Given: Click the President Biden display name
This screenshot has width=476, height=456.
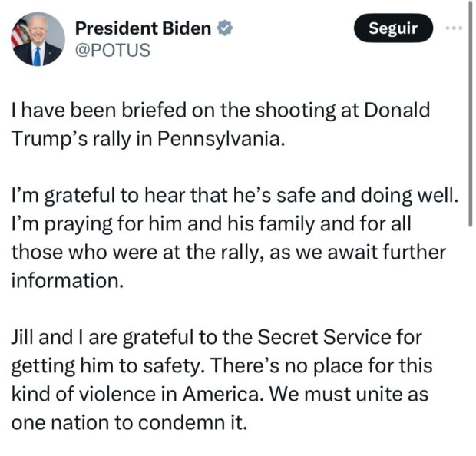Looking at the screenshot, I should (x=144, y=29).
